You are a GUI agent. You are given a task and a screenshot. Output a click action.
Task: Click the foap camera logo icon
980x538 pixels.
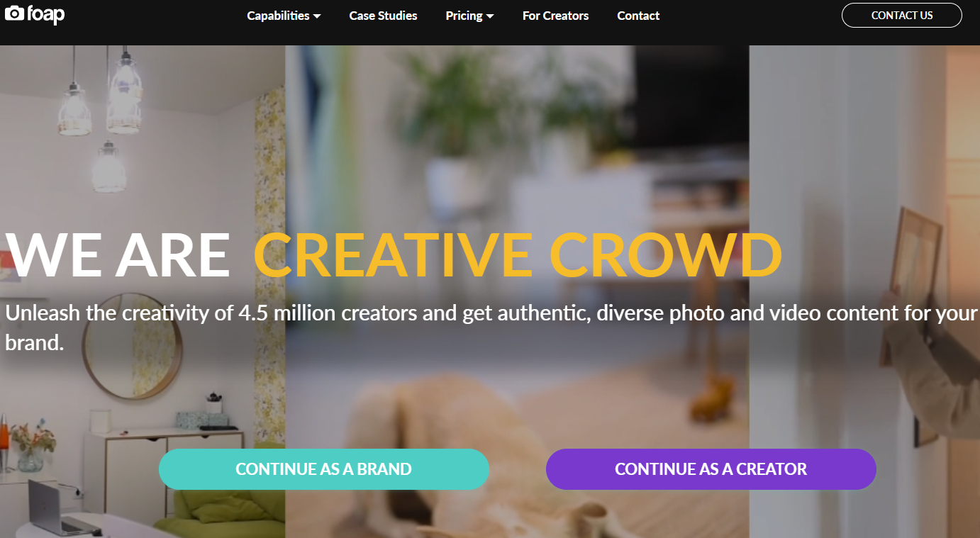[13, 13]
